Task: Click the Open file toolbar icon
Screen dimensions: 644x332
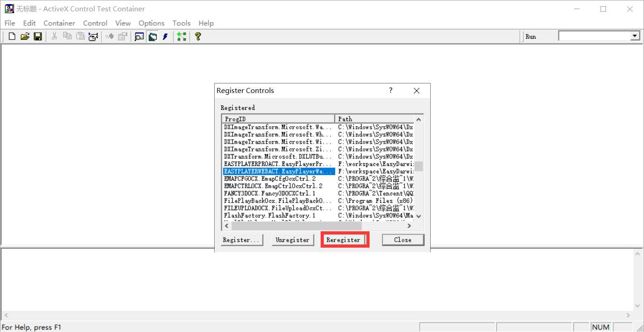Action: 25,37
